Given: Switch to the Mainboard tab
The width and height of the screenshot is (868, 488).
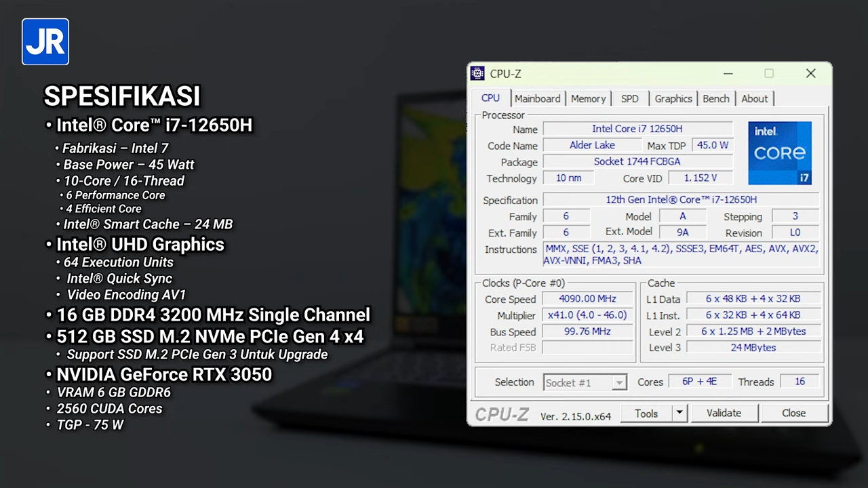Looking at the screenshot, I should pos(537,99).
